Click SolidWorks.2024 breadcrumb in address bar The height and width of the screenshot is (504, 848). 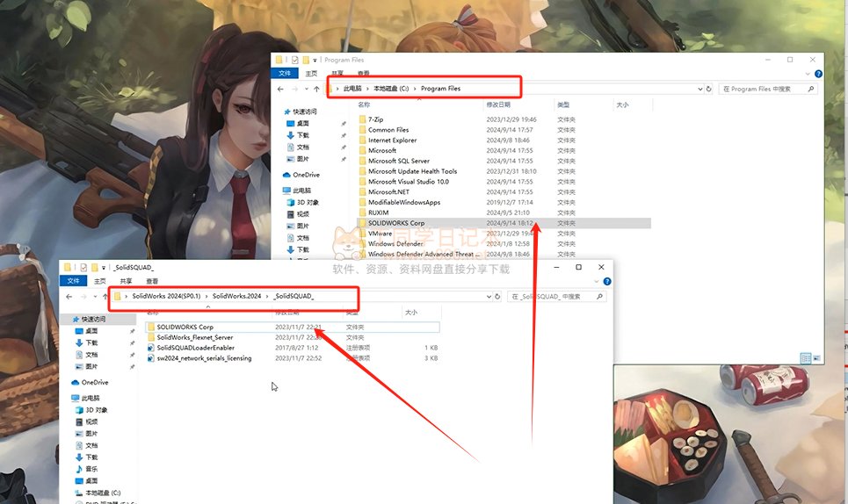click(236, 296)
